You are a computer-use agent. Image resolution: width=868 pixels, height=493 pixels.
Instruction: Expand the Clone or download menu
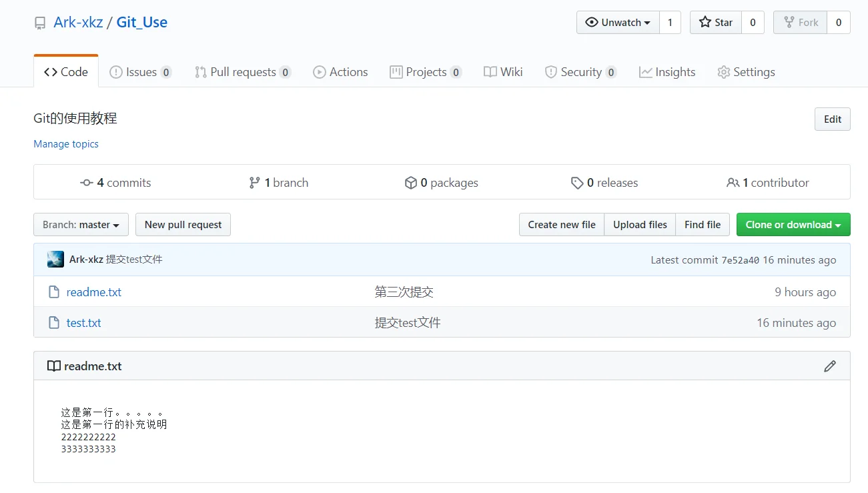click(793, 225)
